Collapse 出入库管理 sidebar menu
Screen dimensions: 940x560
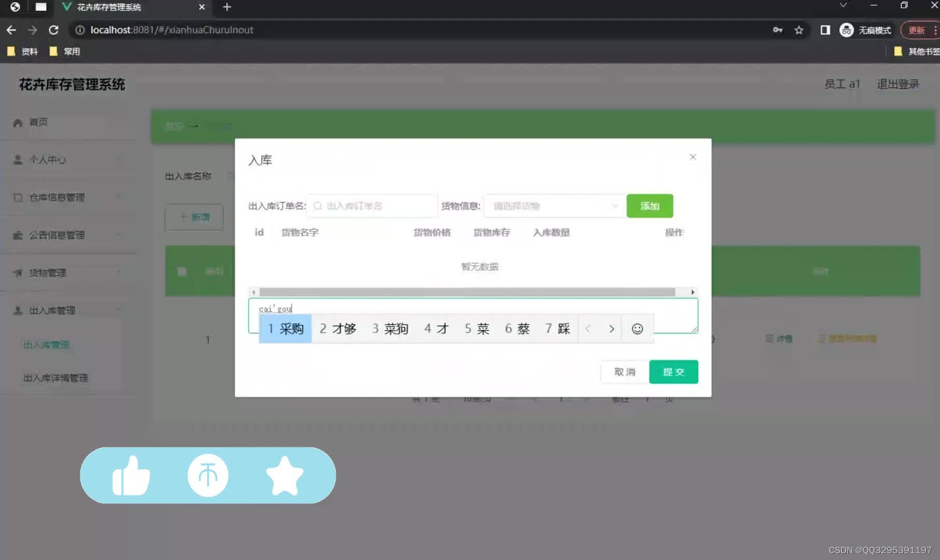(x=69, y=311)
